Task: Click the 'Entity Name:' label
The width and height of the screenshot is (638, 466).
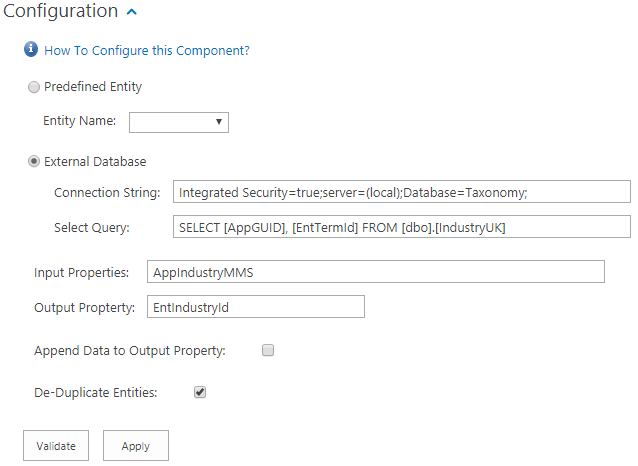Action: pyautogui.click(x=79, y=122)
